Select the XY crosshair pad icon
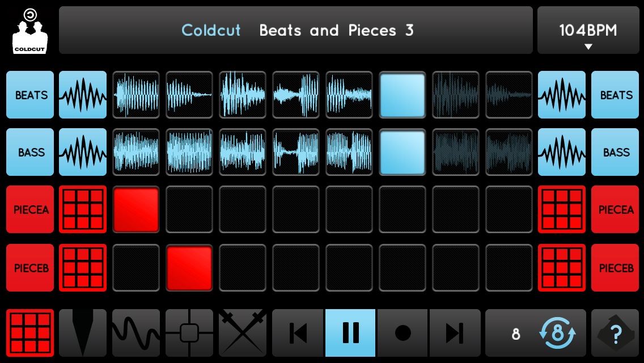Screen dimensions: 644x363 tap(189, 333)
